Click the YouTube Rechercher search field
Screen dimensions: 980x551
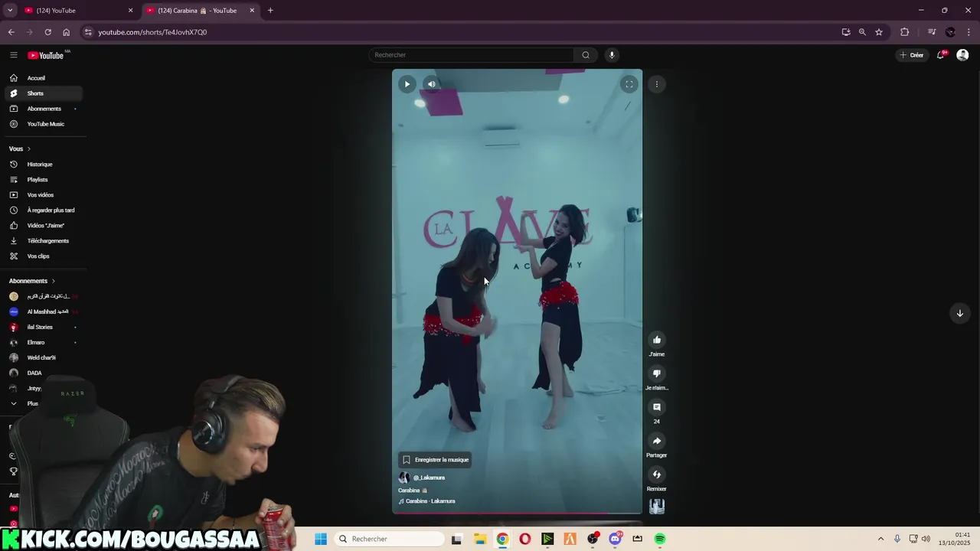pyautogui.click(x=471, y=55)
